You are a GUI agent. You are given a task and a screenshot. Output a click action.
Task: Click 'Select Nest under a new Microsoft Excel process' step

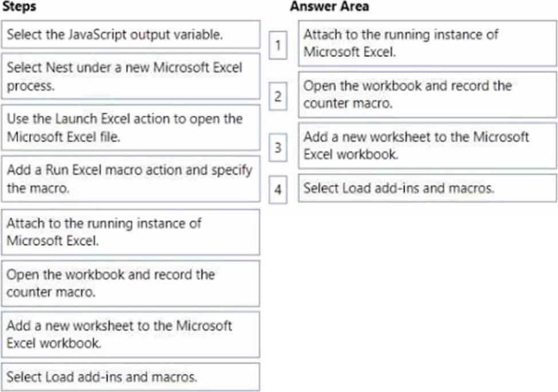pos(131,77)
